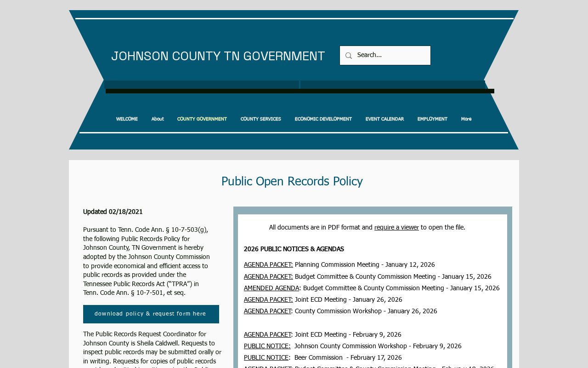Screen dimensions: 588x368
Task: Select COUNTY GOVERNMENT in navigation
Action: click(x=202, y=119)
